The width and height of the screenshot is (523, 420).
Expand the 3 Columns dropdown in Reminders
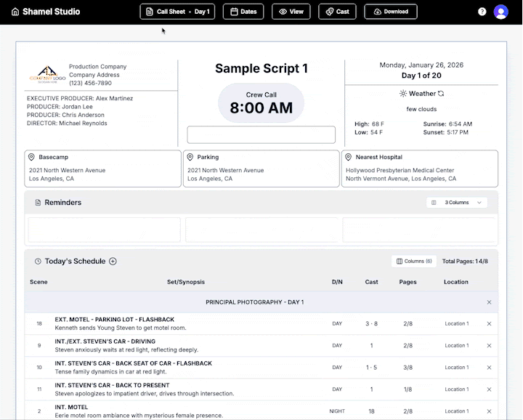[x=457, y=203]
